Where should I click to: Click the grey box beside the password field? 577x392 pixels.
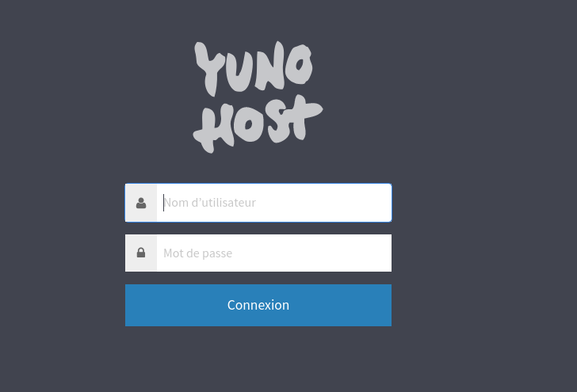pos(141,253)
